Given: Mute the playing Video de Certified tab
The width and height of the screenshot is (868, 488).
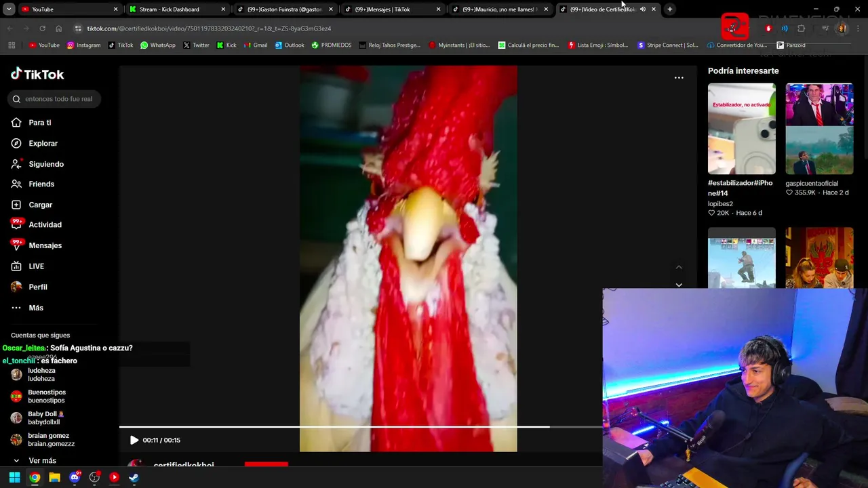Looking at the screenshot, I should coord(642,9).
